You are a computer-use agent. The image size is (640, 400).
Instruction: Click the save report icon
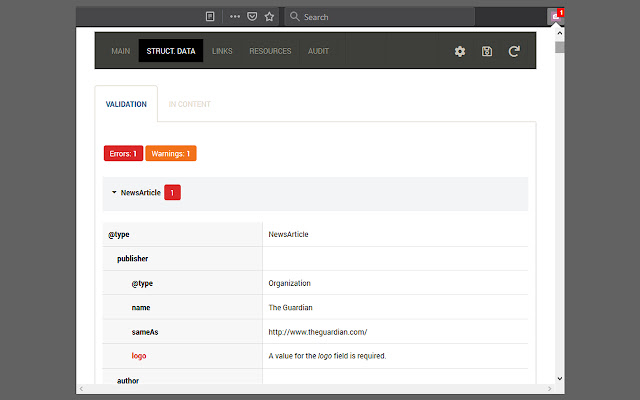[x=487, y=51]
